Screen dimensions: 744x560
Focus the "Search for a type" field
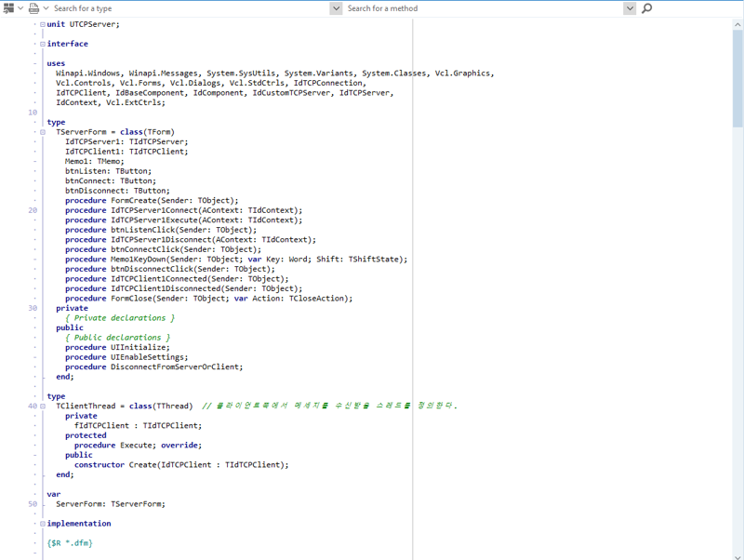click(x=190, y=8)
